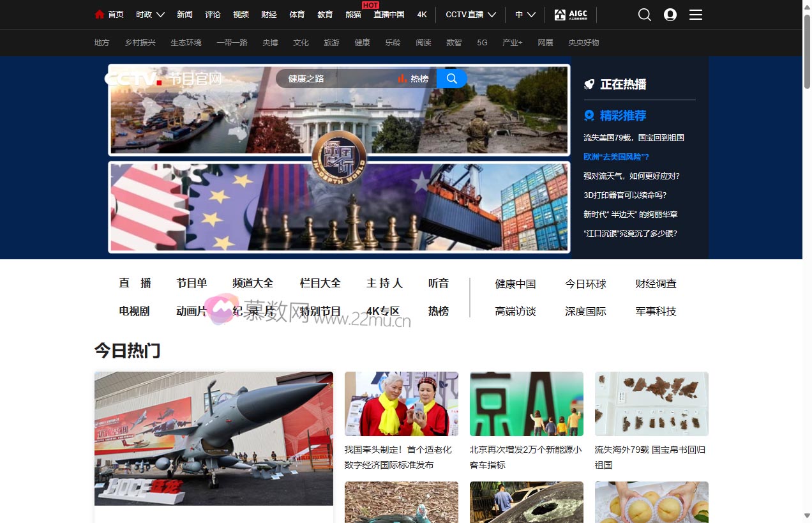Click the blue search button in the banner

pyautogui.click(x=451, y=78)
